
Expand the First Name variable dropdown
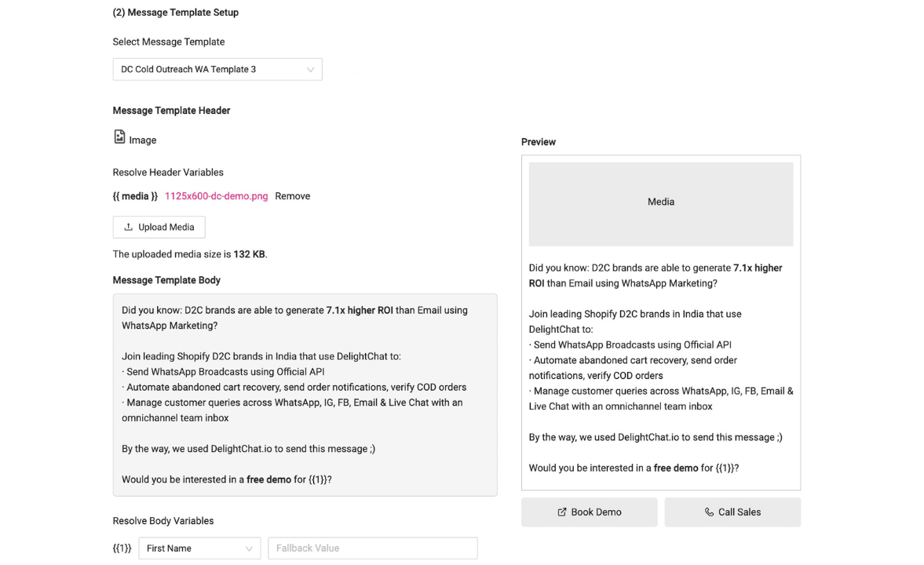[191, 549]
